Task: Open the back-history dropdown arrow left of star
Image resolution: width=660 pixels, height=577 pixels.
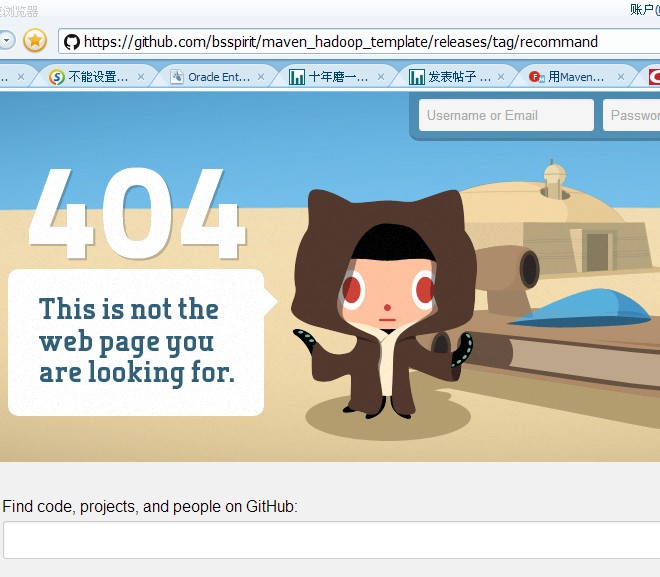Action: click(7, 41)
